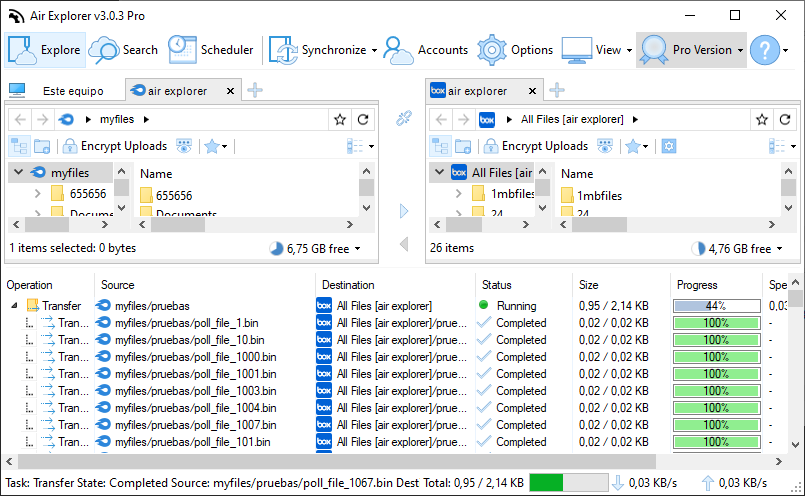Image resolution: width=805 pixels, height=496 pixels.
Task: Click the 44% progress bar of Transfer
Action: click(716, 306)
